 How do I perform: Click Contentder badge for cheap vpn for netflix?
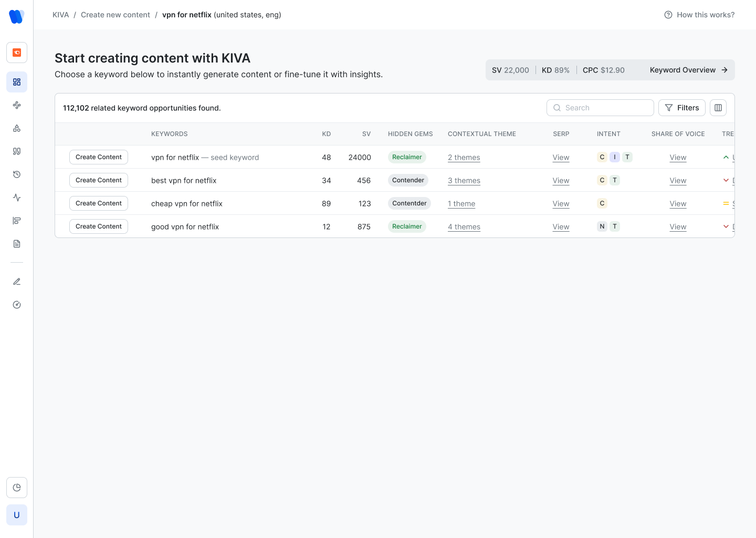coord(409,203)
